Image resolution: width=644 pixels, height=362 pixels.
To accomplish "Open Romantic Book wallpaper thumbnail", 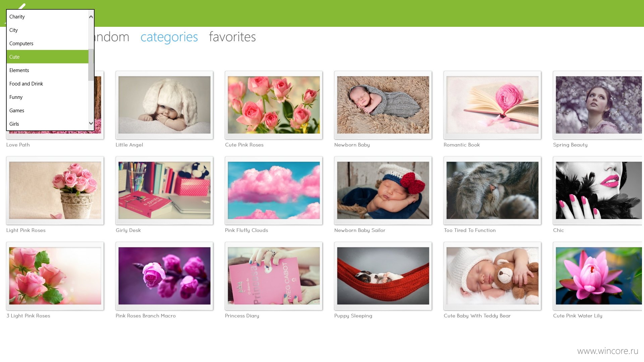I will [x=492, y=105].
